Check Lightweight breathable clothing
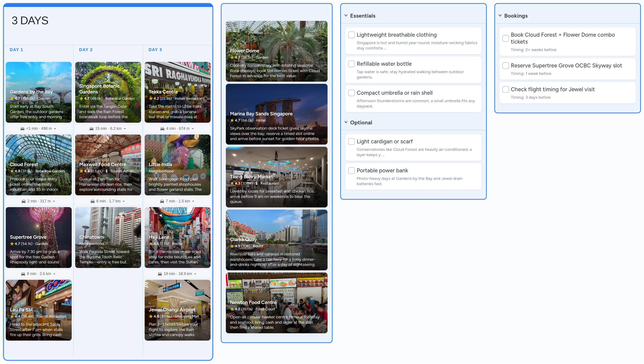This screenshot has width=644, height=364. 351,35
